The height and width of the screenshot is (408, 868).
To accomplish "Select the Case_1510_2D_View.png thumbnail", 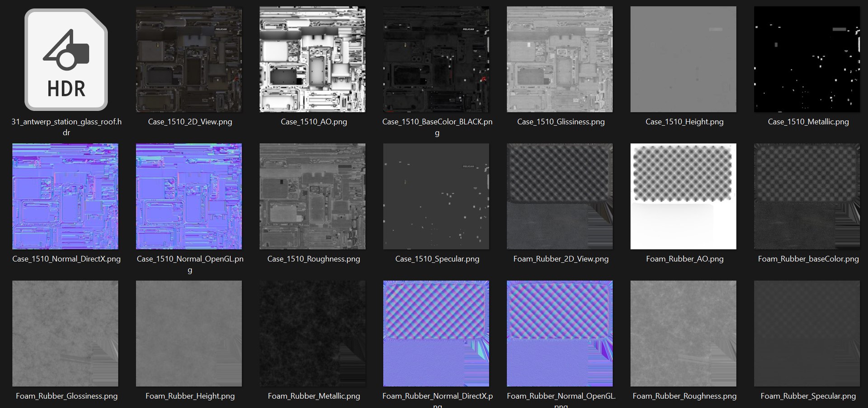I will click(x=189, y=59).
